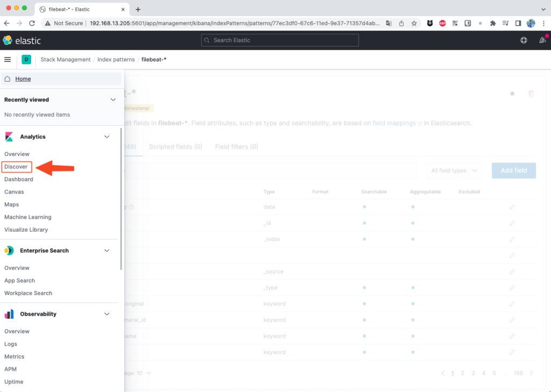
Task: Open Discover in Analytics menu
Action: (16, 167)
